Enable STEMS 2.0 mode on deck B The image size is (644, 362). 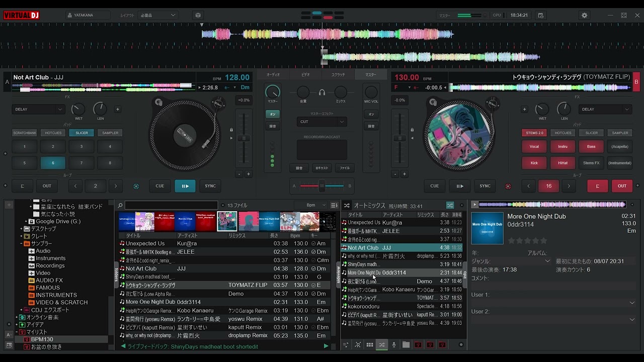(533, 132)
